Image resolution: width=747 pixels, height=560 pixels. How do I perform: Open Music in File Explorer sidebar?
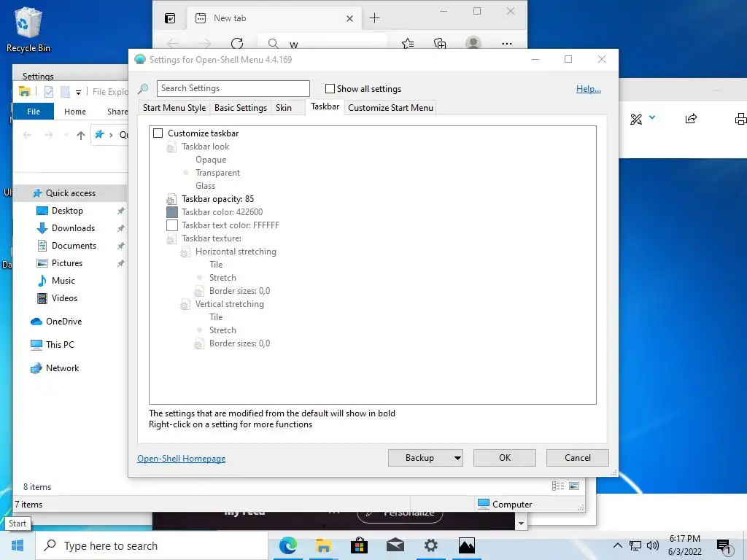coord(63,281)
